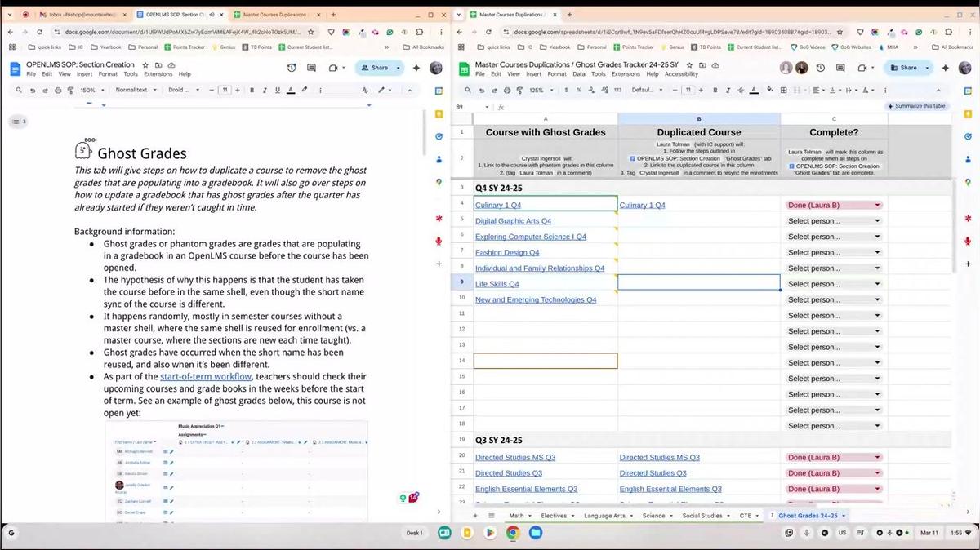The image size is (980, 550).
Task: Open the document outline panel in Docs
Action: click(x=18, y=122)
